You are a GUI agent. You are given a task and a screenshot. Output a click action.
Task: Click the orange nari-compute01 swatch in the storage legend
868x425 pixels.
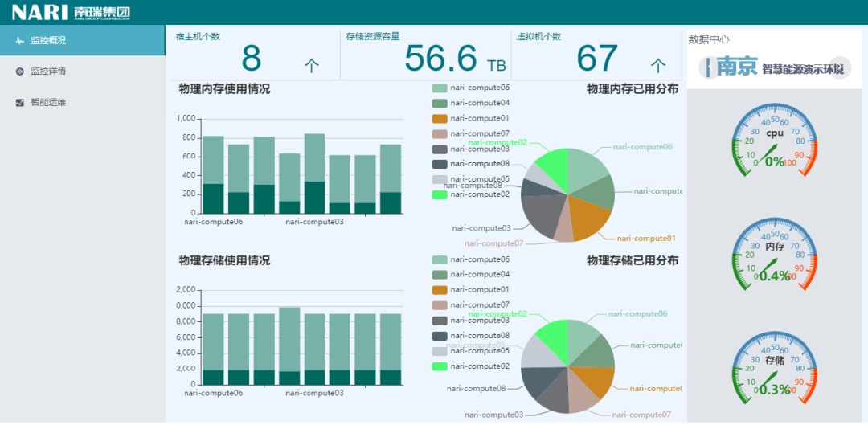point(440,290)
